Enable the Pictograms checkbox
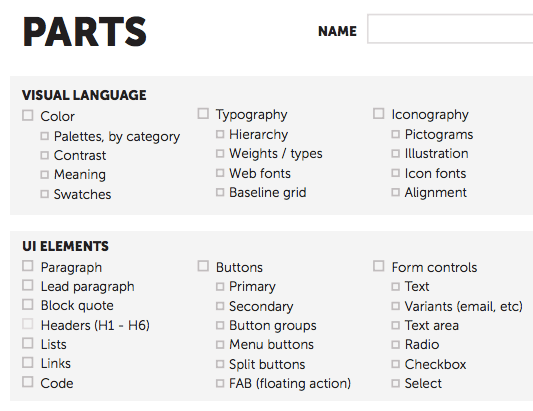533x411 pixels. point(395,134)
